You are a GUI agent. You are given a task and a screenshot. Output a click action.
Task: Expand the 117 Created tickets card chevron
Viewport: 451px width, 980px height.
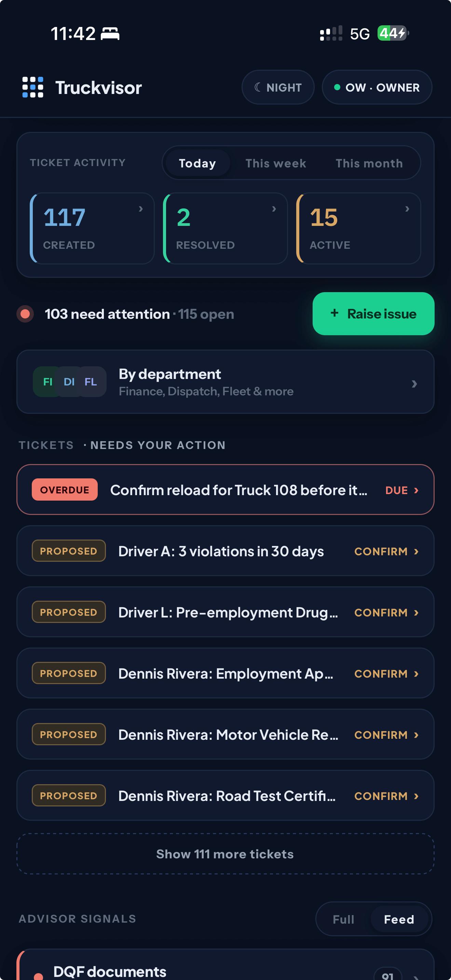(x=141, y=208)
